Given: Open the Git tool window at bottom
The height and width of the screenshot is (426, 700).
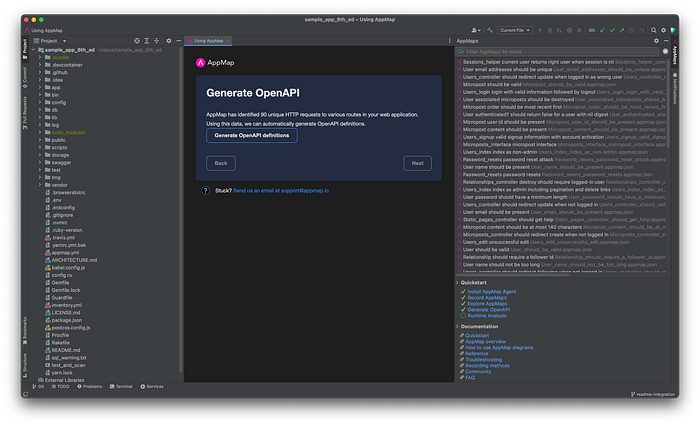Looking at the screenshot, I should [x=38, y=387].
